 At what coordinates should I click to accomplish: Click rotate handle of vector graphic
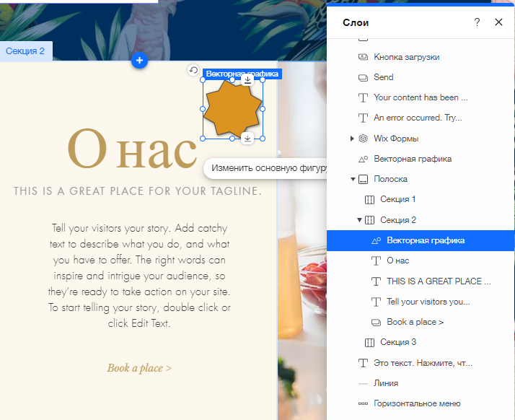[193, 70]
